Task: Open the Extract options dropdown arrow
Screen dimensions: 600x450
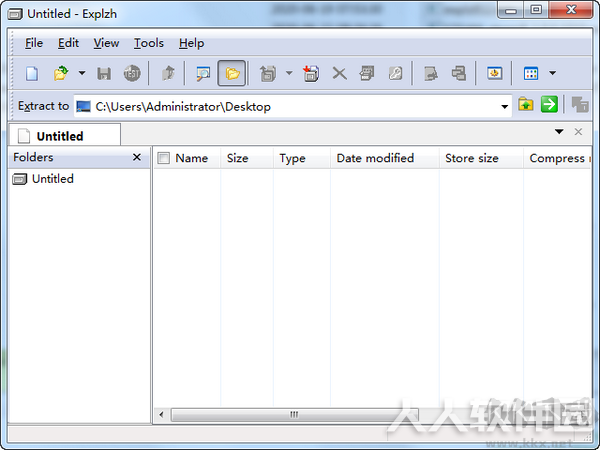Action: pos(289,73)
